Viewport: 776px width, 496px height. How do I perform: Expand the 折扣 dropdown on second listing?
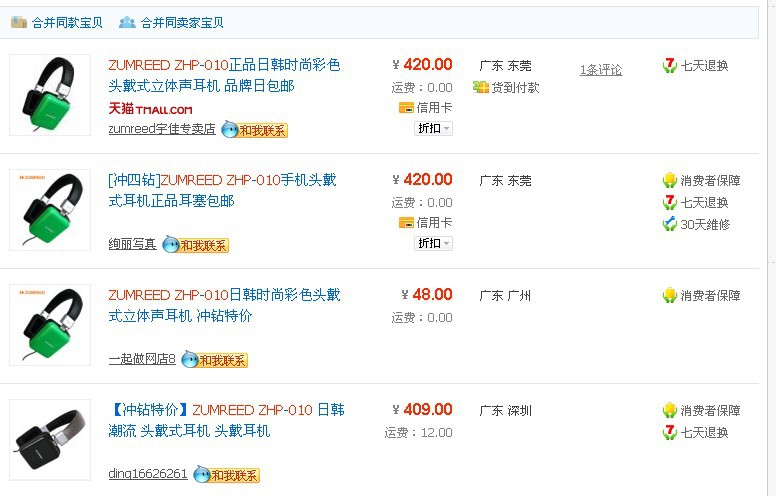tap(434, 244)
